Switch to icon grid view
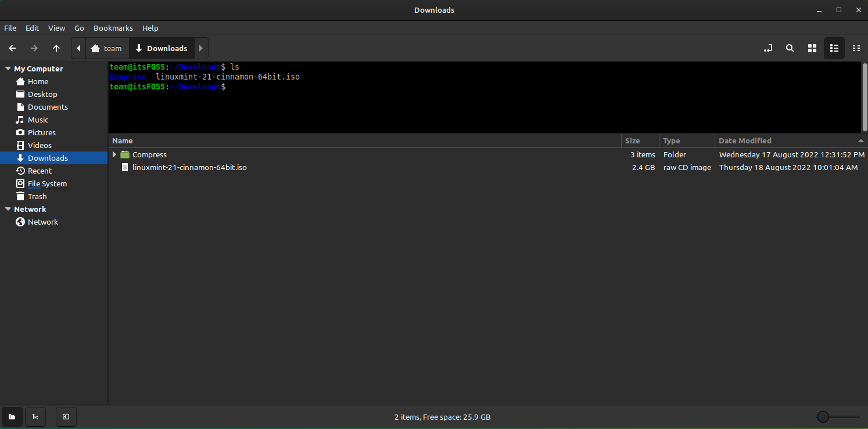The width and height of the screenshot is (868, 429). click(812, 48)
